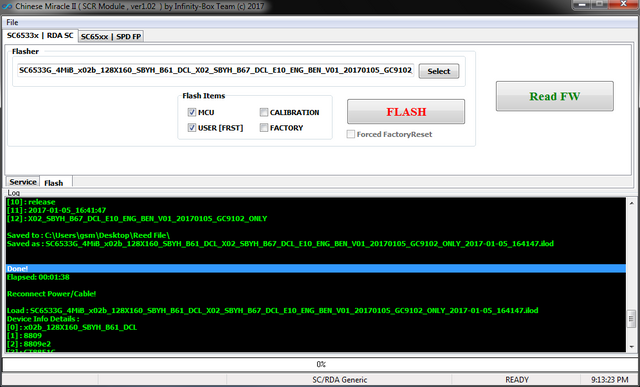
Task: Click the '[0] : x02b_128X160' log line
Action: [x=72, y=327]
